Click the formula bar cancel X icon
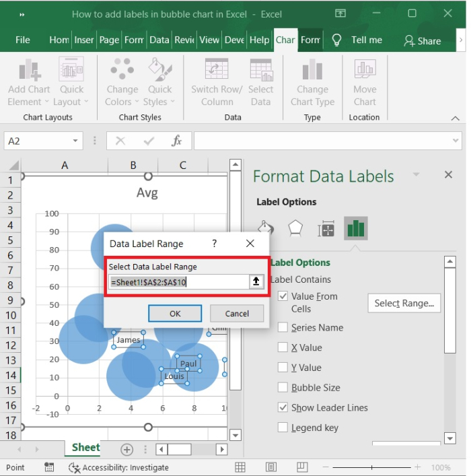The image size is (471, 476). [x=120, y=141]
